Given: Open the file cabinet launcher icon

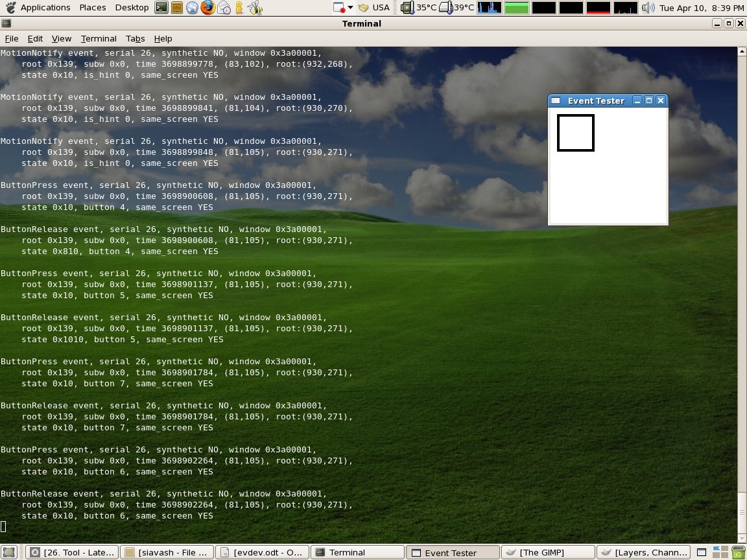Looking at the screenshot, I should (x=177, y=8).
